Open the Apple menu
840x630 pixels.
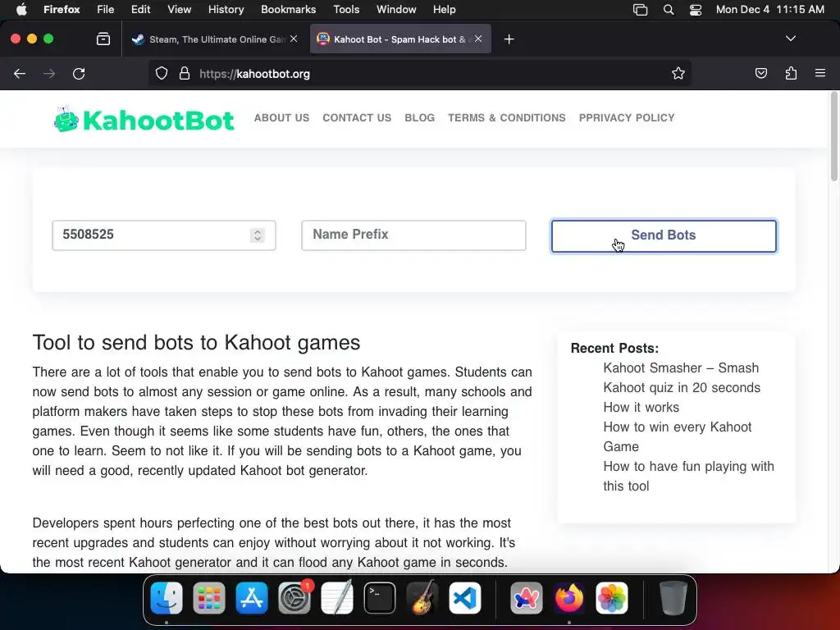(21, 9)
